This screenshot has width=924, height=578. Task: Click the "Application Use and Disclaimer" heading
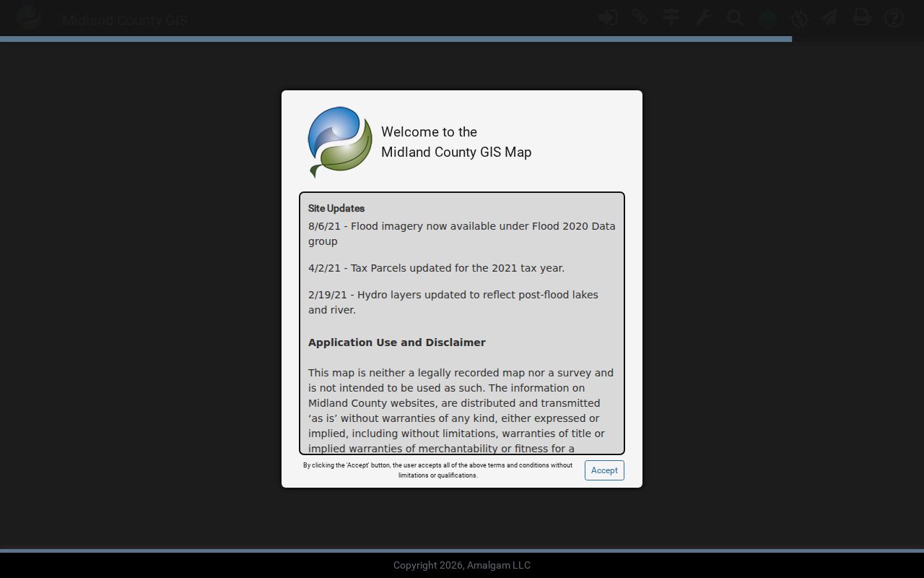click(397, 342)
